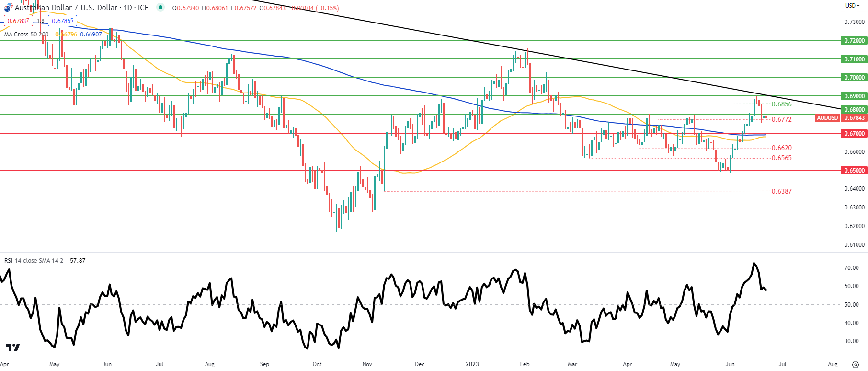
Task: Click the 0.61000 price axis label
Action: (x=854, y=245)
